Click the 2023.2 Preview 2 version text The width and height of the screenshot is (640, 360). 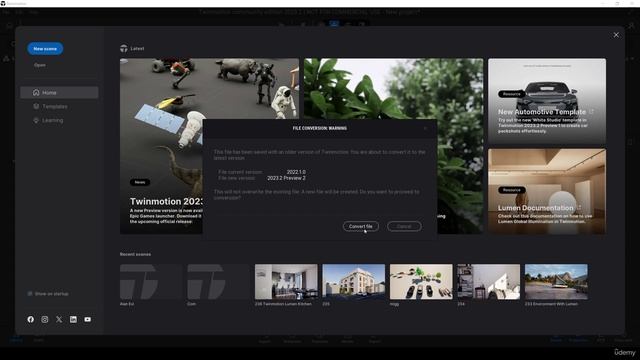point(286,178)
